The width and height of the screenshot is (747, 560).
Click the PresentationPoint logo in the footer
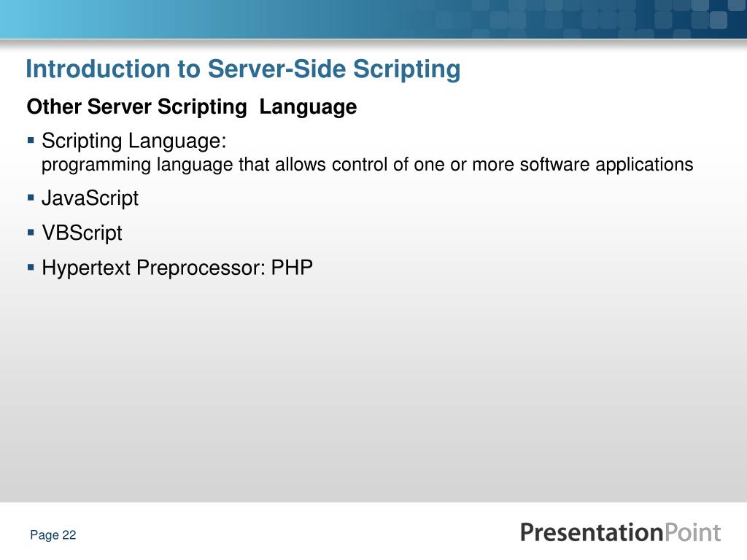[x=620, y=532]
